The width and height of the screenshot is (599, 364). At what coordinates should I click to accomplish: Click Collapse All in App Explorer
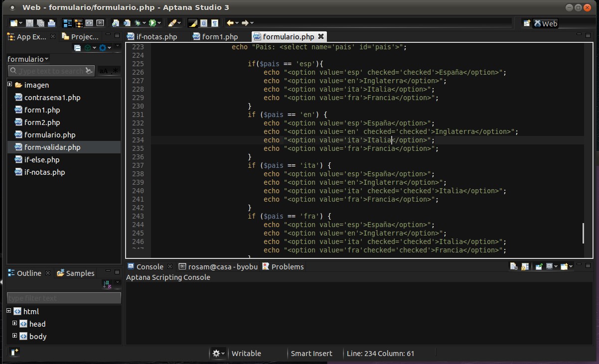point(77,48)
